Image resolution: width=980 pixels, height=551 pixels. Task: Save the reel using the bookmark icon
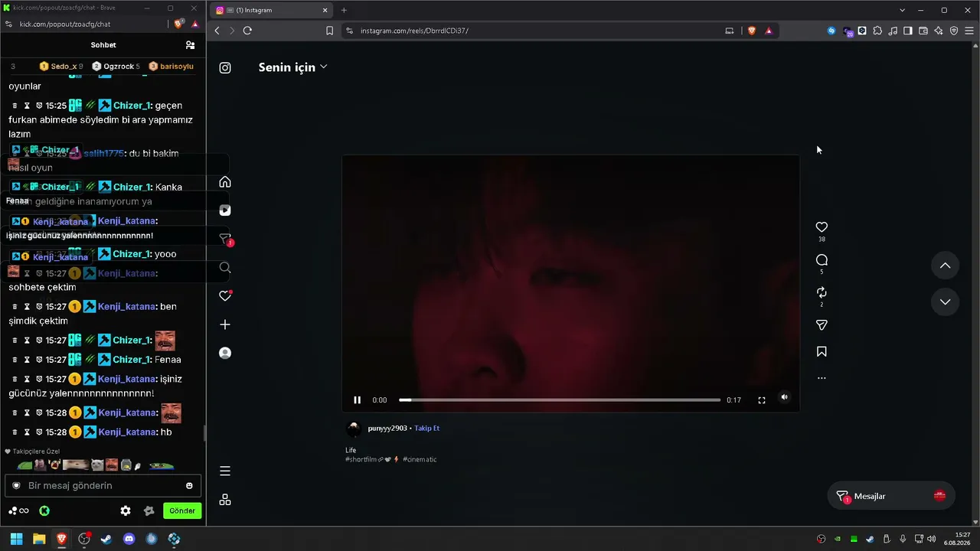click(x=822, y=352)
